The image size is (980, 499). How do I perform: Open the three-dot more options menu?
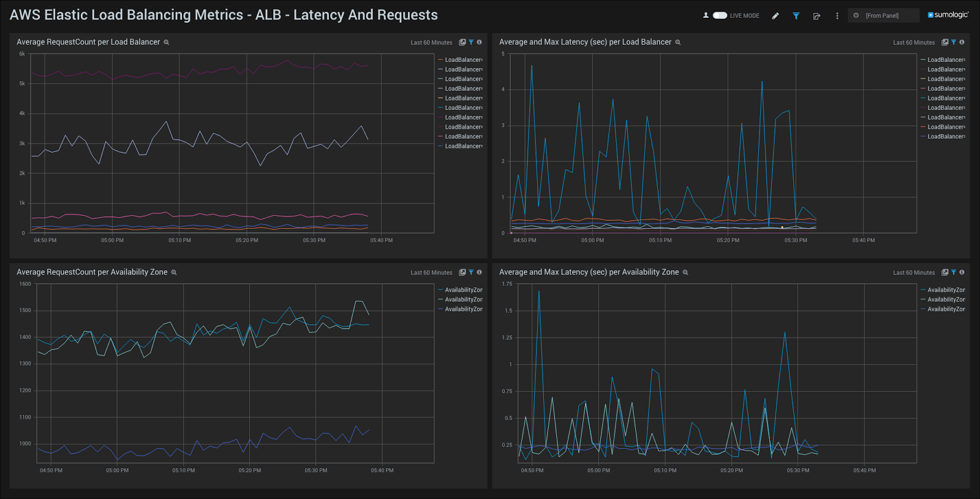(837, 16)
